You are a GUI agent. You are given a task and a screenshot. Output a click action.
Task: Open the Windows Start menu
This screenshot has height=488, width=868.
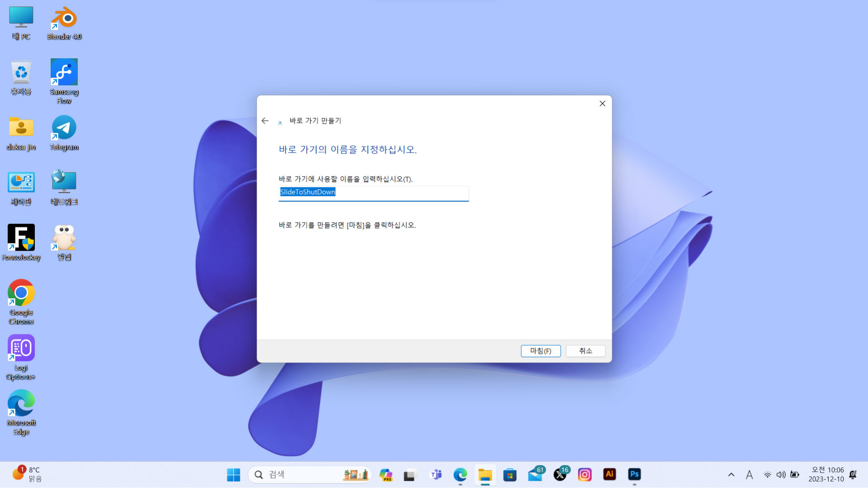[233, 475]
